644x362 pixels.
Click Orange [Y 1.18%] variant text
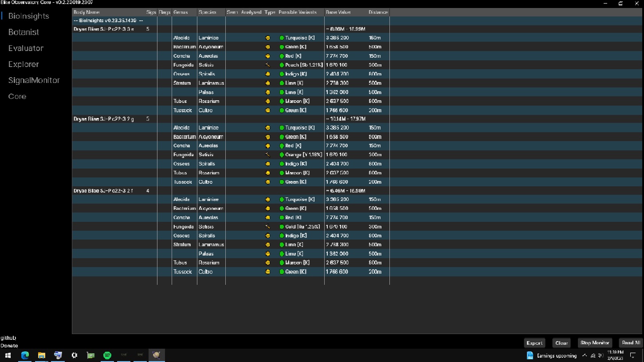[303, 155]
